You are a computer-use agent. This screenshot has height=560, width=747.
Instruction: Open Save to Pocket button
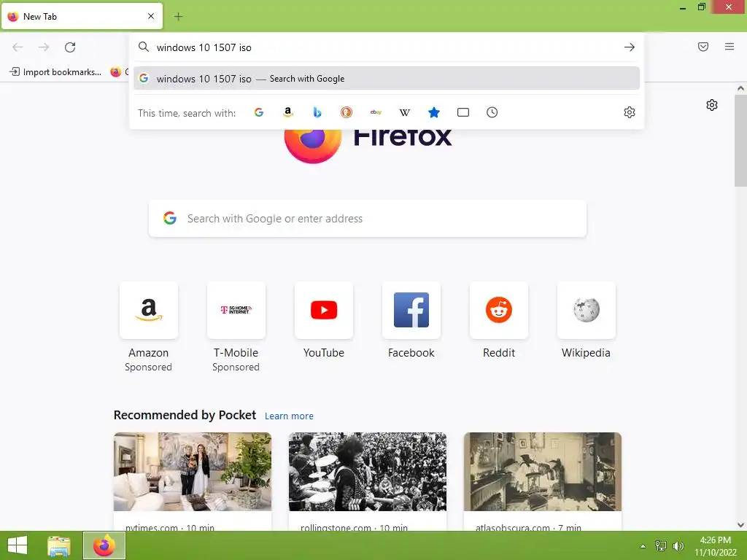703,47
